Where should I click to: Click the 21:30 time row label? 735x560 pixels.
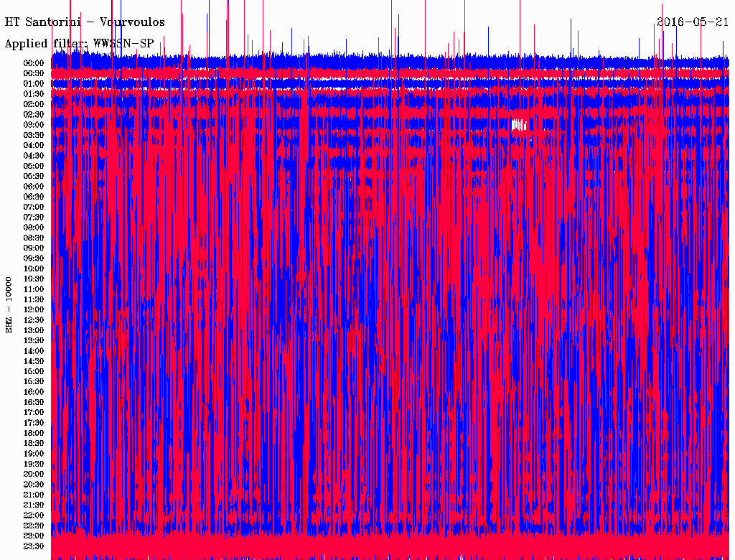34,505
